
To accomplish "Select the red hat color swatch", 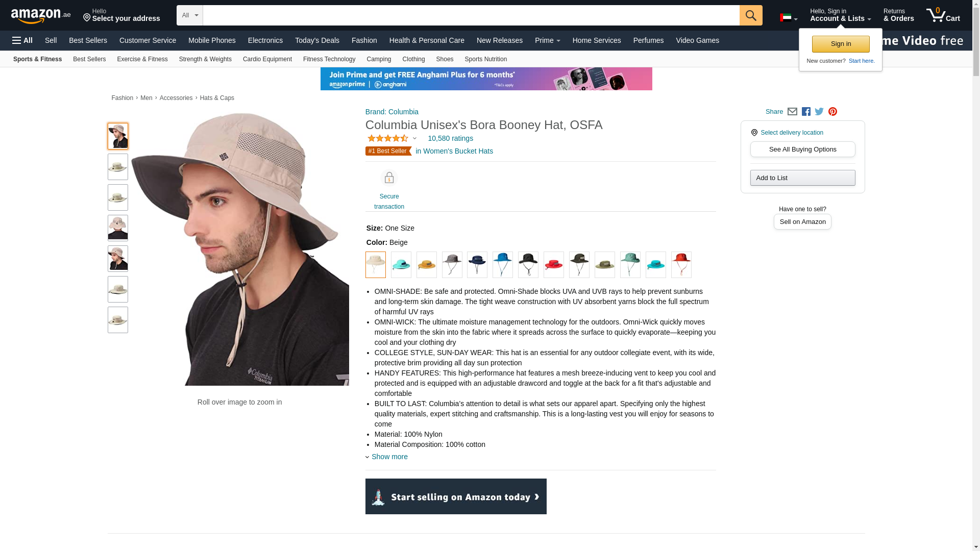I will point(554,265).
